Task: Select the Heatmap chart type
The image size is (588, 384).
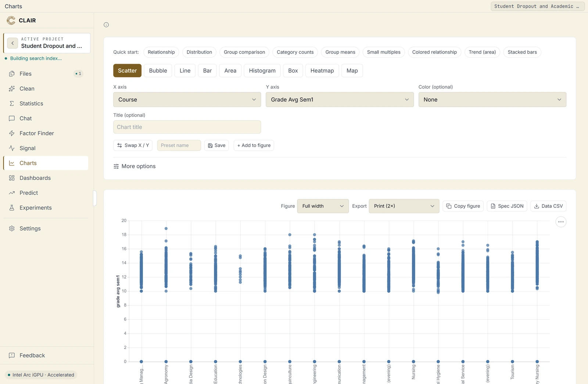Action: point(322,70)
